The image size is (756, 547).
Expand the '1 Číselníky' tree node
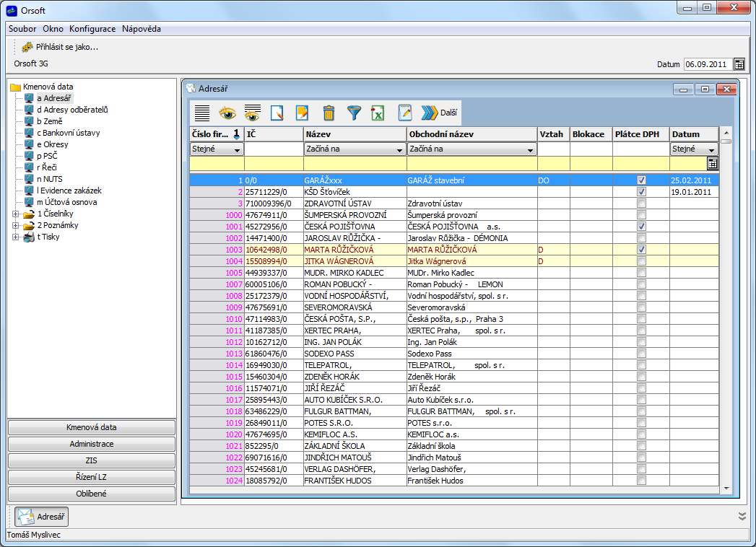pyautogui.click(x=16, y=214)
